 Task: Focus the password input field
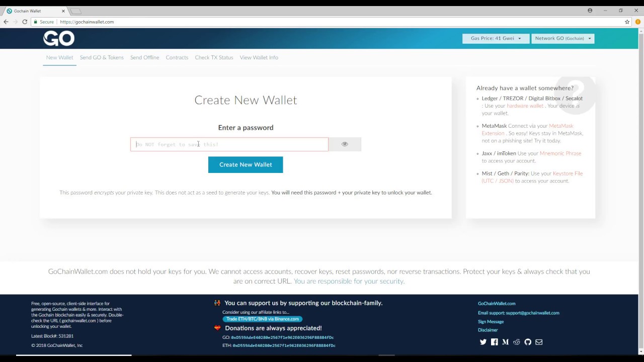pos(229,144)
